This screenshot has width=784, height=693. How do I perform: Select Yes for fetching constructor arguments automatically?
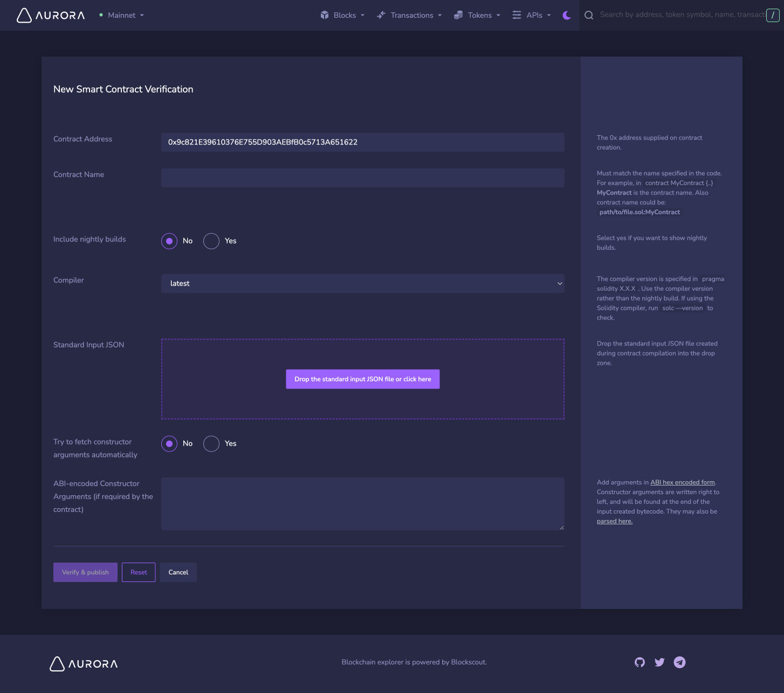pyautogui.click(x=211, y=443)
